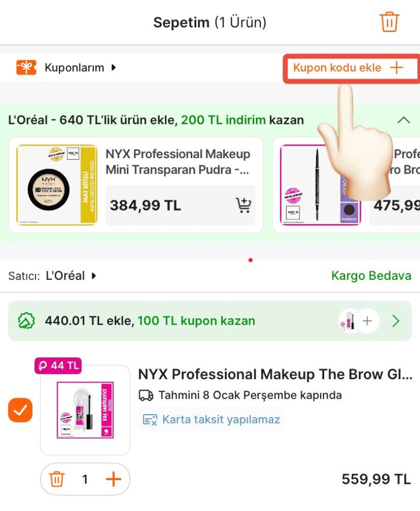Add NYX Mini Transparan Pudra to cart
The height and width of the screenshot is (511, 420).
click(243, 205)
